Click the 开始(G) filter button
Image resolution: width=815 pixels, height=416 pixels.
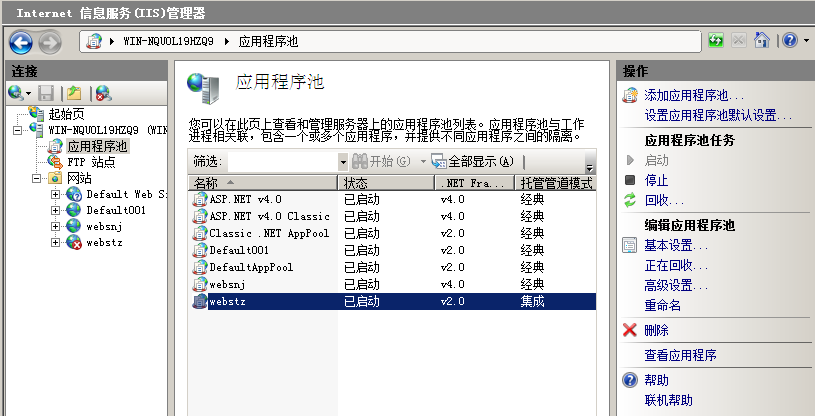(x=382, y=162)
